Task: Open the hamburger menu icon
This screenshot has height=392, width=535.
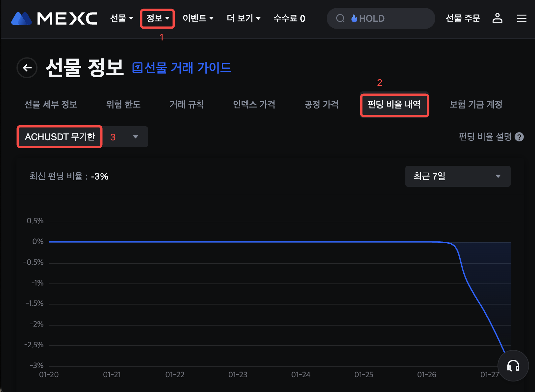Action: click(x=522, y=18)
